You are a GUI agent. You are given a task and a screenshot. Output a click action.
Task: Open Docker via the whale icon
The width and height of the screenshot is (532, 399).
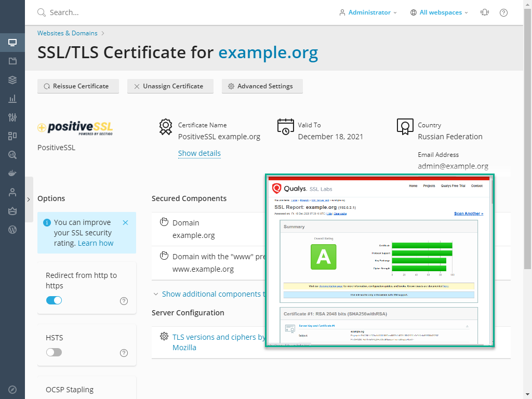click(x=12, y=173)
